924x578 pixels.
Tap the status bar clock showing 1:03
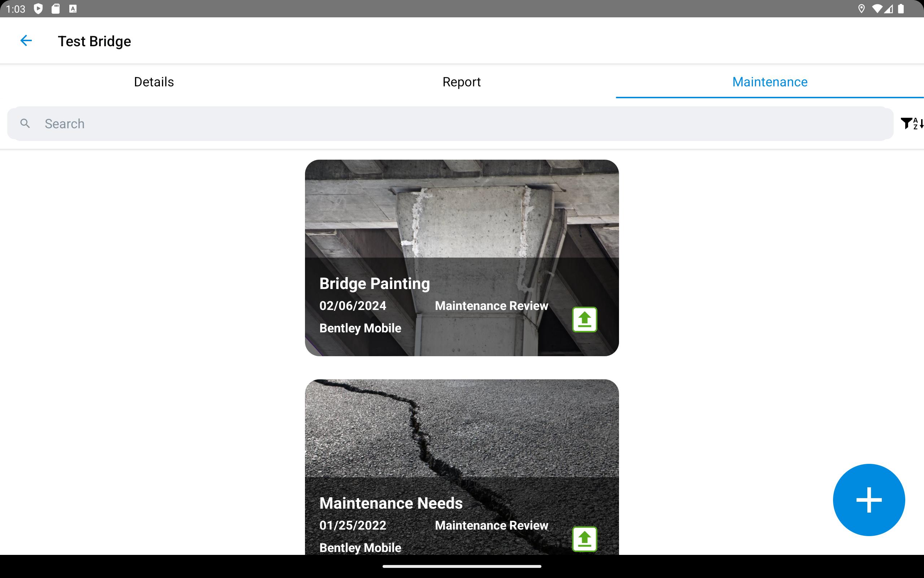(16, 9)
